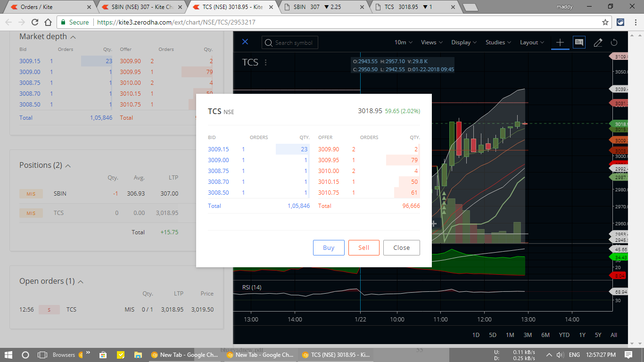The image size is (644, 362).
Task: Click the Sell button in TCS dialog
Action: pyautogui.click(x=364, y=247)
